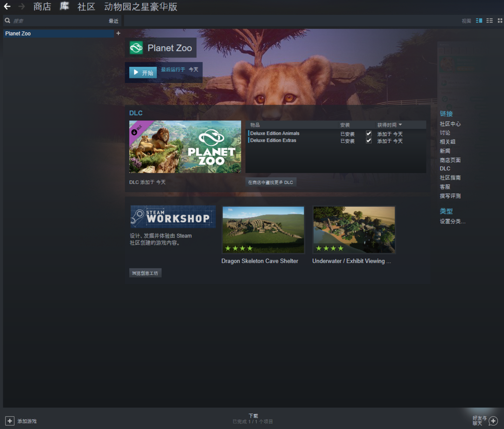Click the add game plus icon
The height and width of the screenshot is (429, 504).
pos(10,421)
